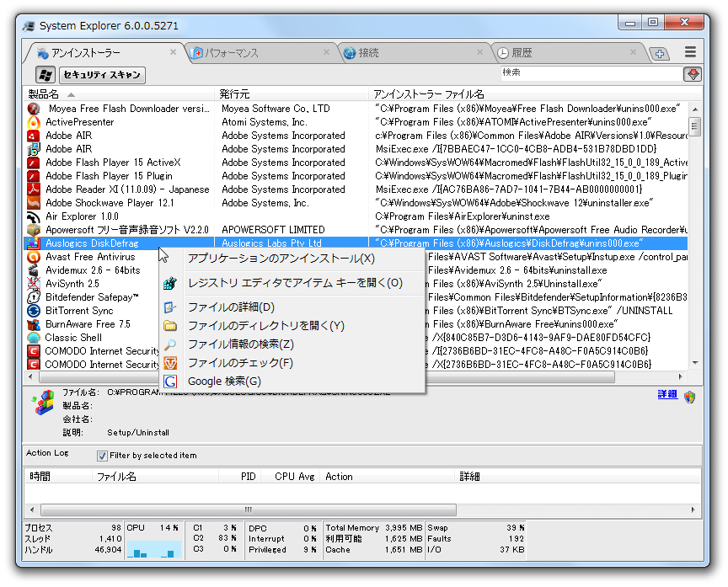Click the PID column header in Action Log
Screen dimensions: 728x587
239,477
